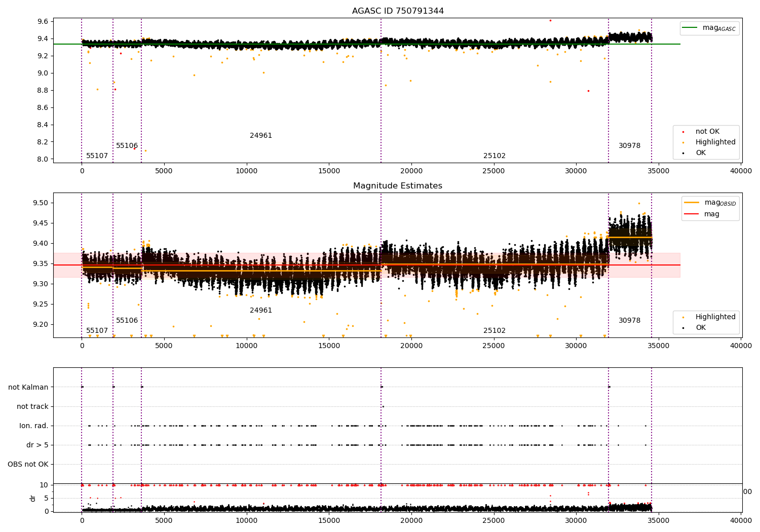Click obsid label 55107 in Magnitude Estimates plot
The height and width of the screenshot is (532, 760).
click(97, 331)
